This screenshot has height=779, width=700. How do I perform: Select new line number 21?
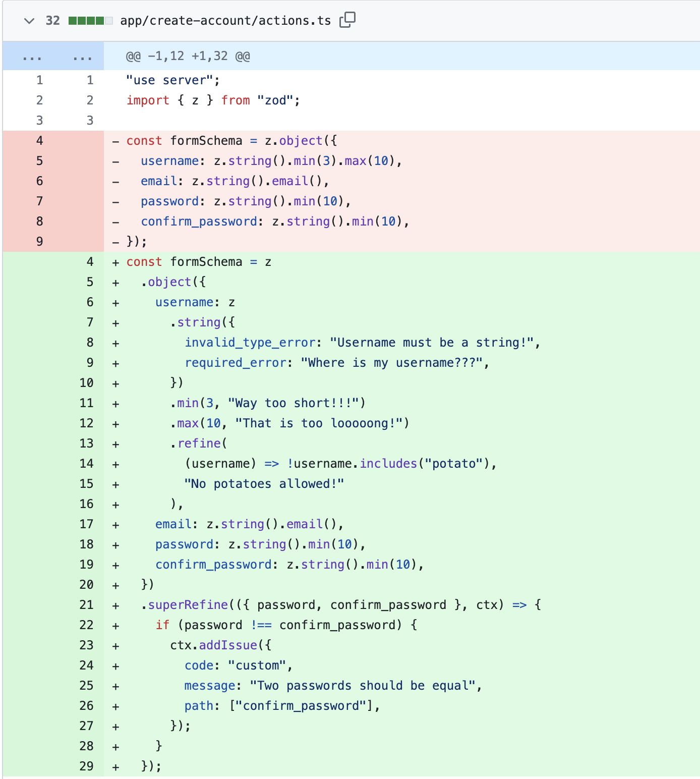tap(86, 605)
